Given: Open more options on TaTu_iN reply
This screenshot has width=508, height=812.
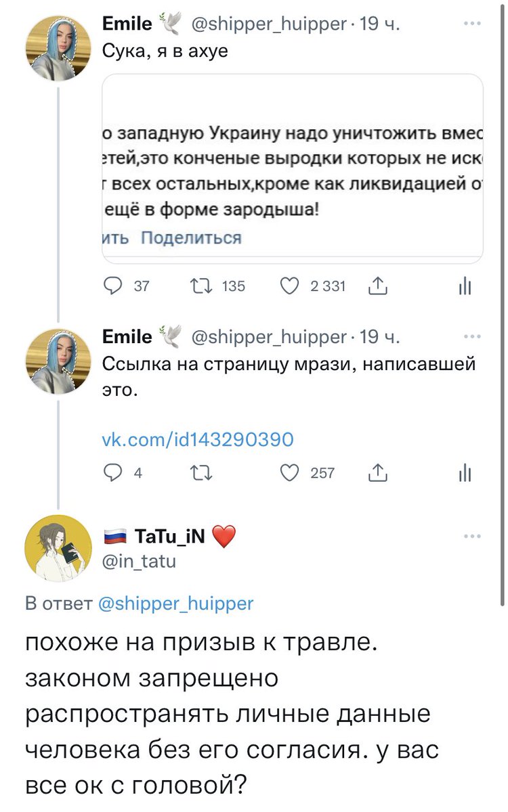Looking at the screenshot, I should tap(469, 536).
